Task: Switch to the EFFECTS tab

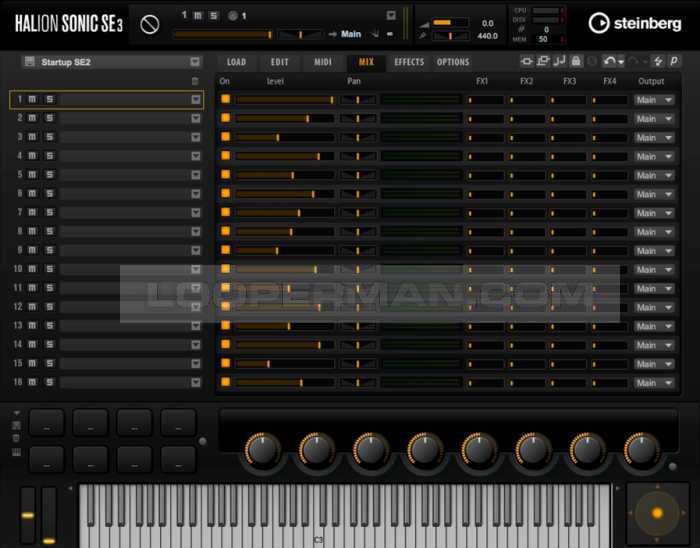Action: point(409,62)
